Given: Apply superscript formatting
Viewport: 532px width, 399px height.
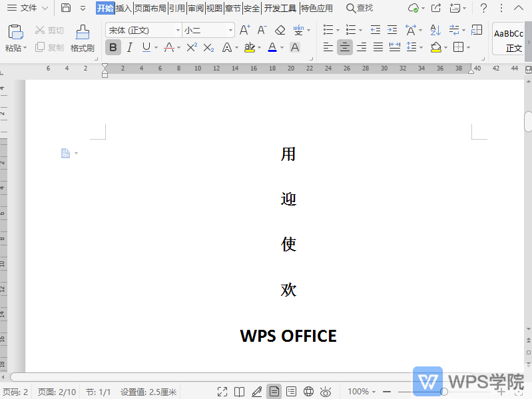Looking at the screenshot, I should (192, 47).
